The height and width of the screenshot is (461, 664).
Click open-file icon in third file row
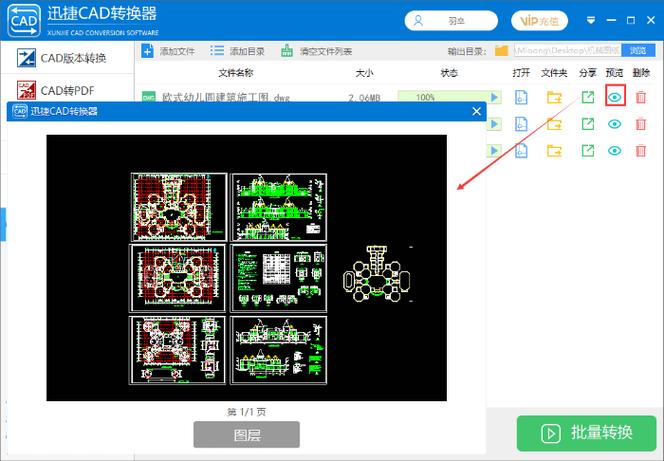click(521, 151)
